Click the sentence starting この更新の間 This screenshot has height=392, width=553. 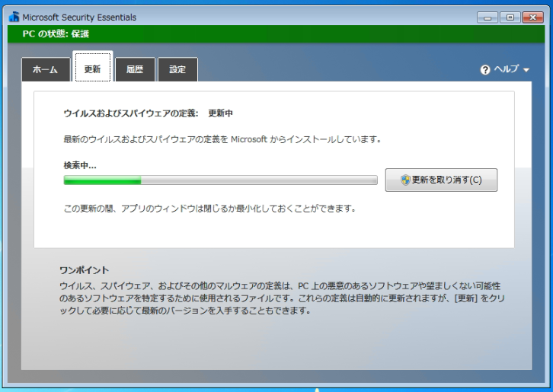209,209
